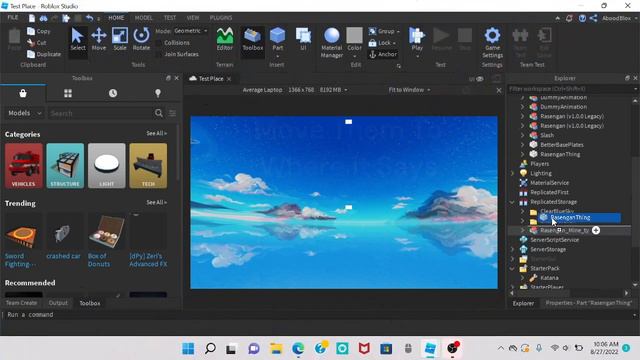Open Microsoft Edge from taskbar

(298, 349)
